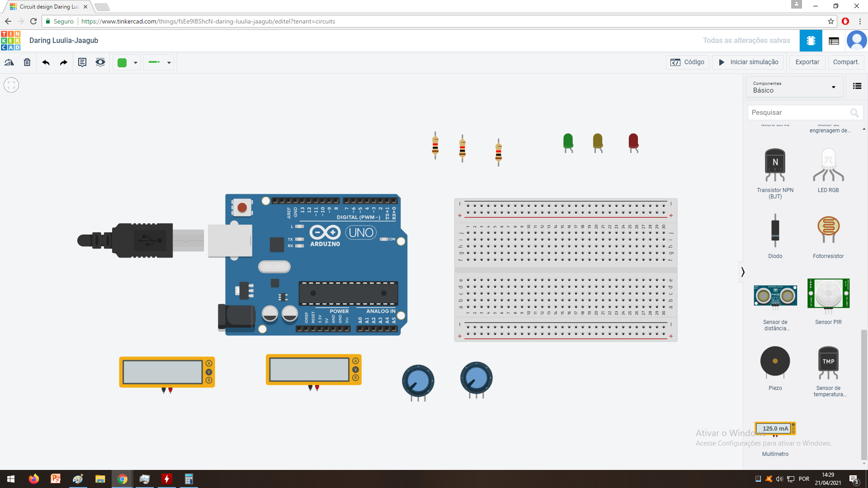The width and height of the screenshot is (868, 488).
Task: Toggle the breadboard view mode icon
Action: (811, 40)
